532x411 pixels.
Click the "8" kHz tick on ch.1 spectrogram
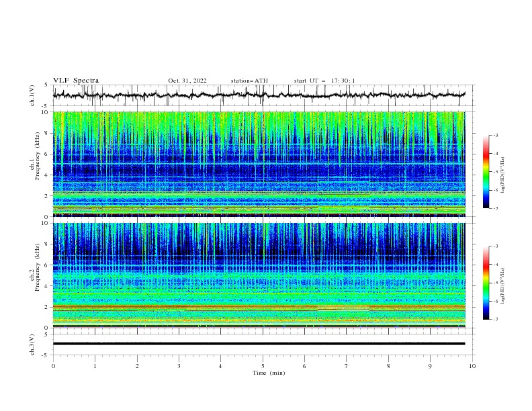pyautogui.click(x=47, y=133)
